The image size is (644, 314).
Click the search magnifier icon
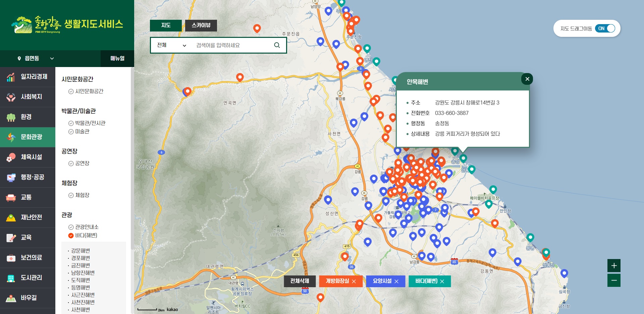pyautogui.click(x=277, y=45)
